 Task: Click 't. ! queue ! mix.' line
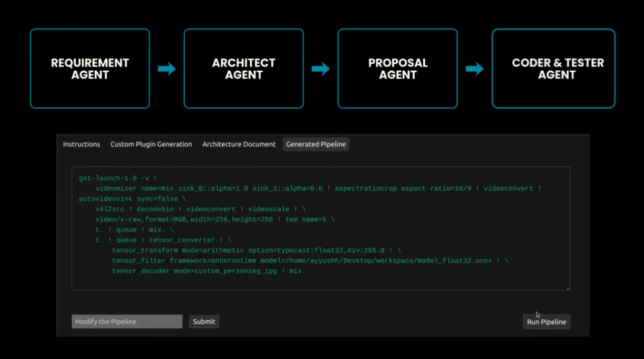[x=135, y=230]
